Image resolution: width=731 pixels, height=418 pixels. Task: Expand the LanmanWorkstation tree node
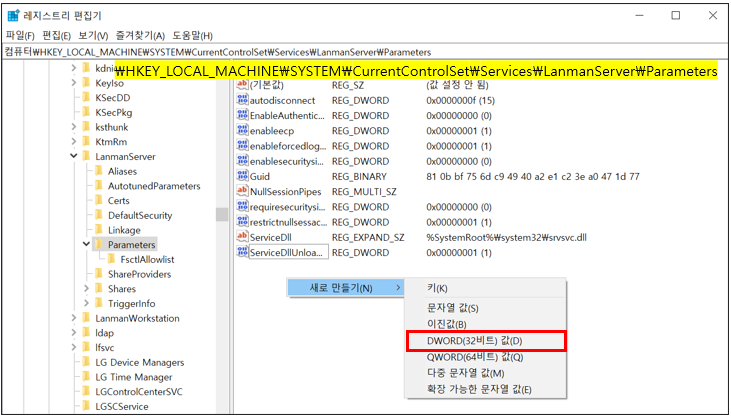74,318
